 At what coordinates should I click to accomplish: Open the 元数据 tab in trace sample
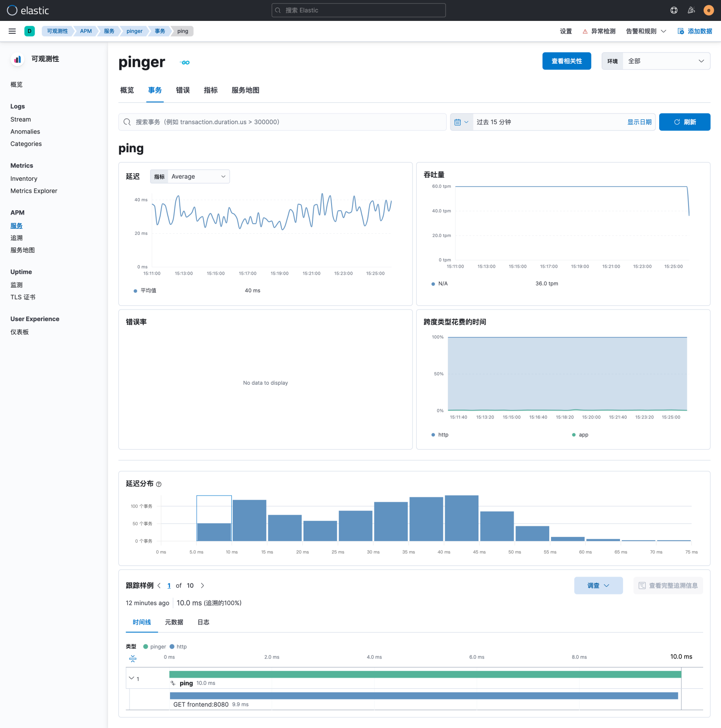coord(174,622)
